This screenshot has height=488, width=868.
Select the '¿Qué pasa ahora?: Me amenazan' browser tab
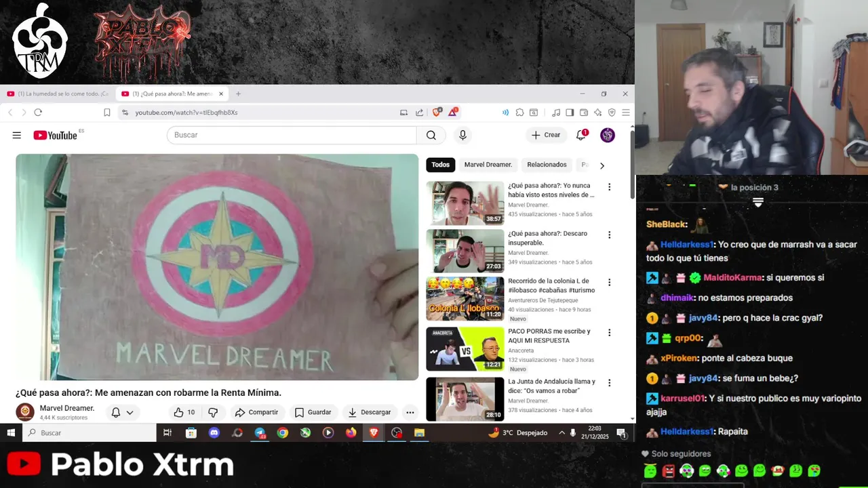click(x=172, y=94)
